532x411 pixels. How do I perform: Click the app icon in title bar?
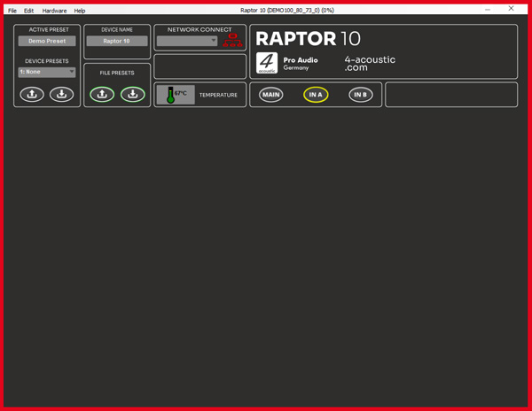pos(4,4)
